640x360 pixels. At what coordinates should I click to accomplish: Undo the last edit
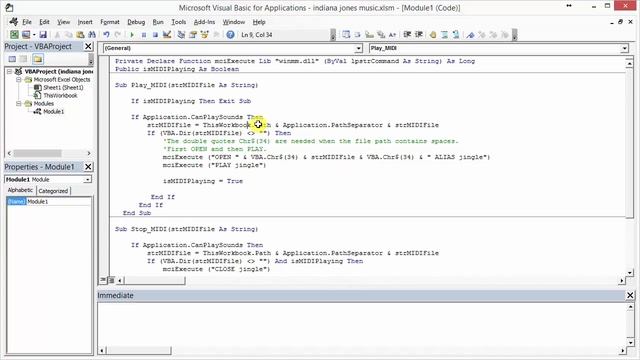click(107, 35)
